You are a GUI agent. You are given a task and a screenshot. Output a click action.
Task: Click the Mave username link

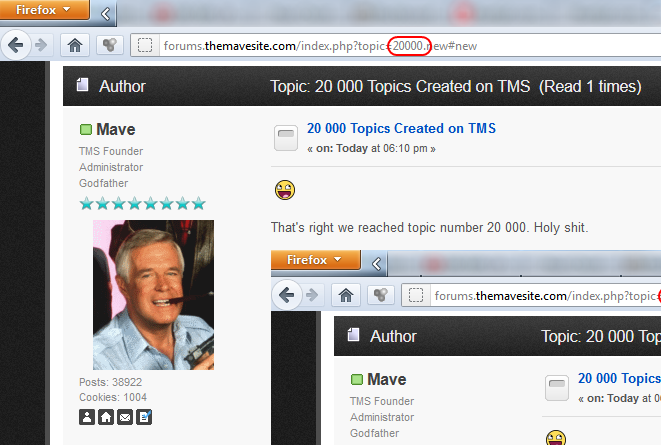tap(116, 130)
